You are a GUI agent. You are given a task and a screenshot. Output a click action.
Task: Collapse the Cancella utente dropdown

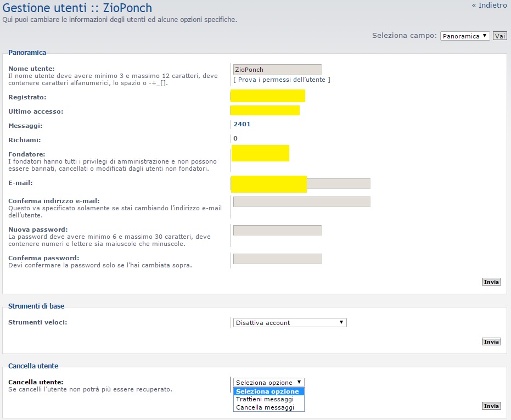tap(268, 382)
